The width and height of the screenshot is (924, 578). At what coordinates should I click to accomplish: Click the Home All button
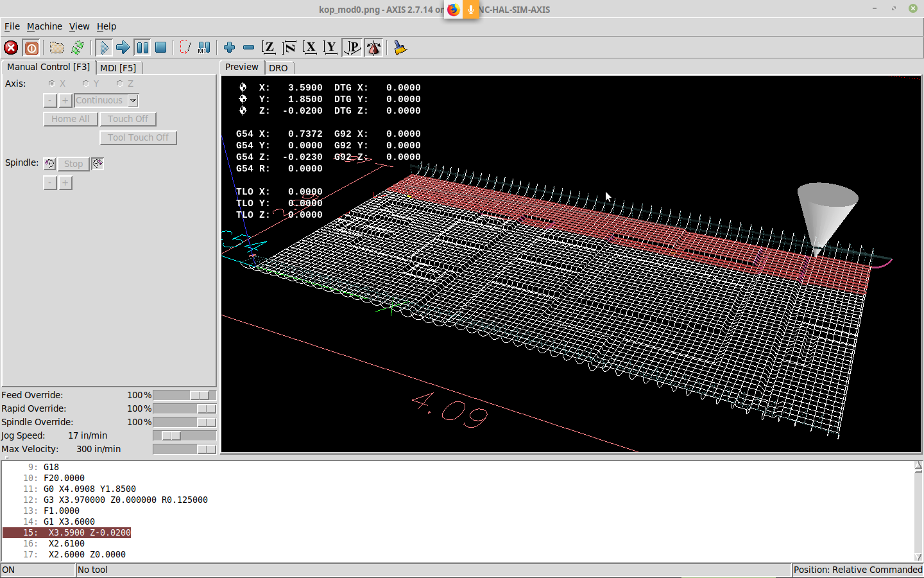71,119
